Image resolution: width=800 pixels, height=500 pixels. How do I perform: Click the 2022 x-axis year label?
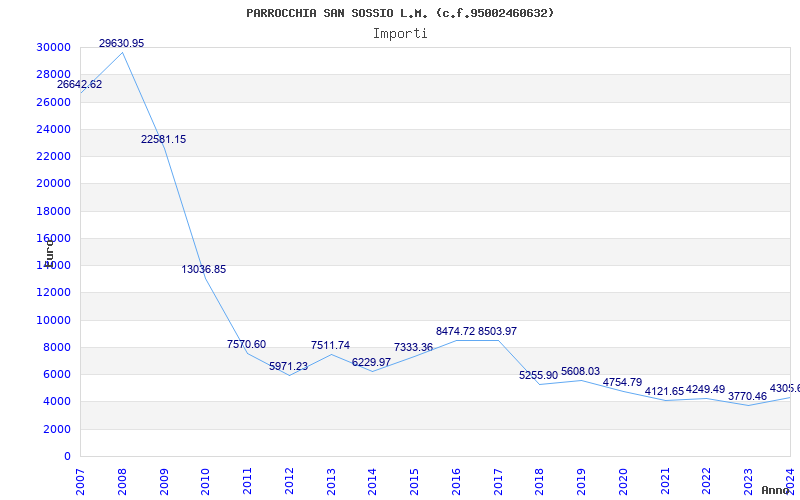[x=707, y=481]
